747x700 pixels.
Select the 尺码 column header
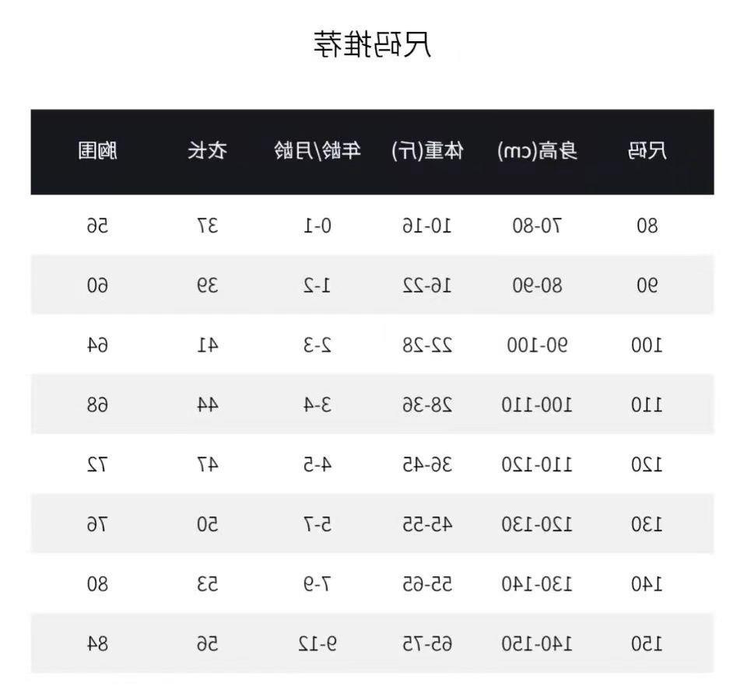pos(647,151)
